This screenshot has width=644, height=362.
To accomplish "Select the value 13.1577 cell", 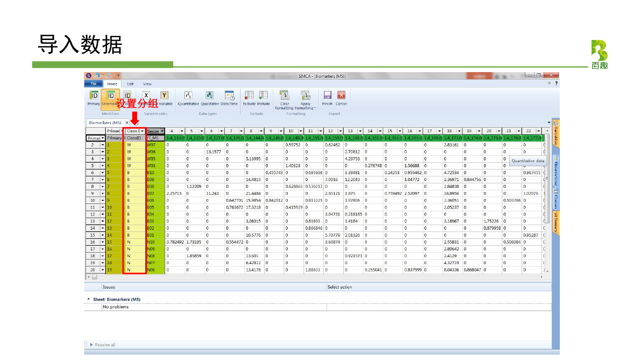I will [214, 152].
